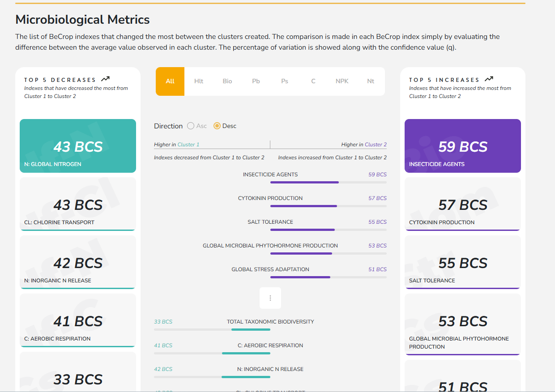Switch to the Hlt tab
Screen dimensions: 555x392
[199, 81]
